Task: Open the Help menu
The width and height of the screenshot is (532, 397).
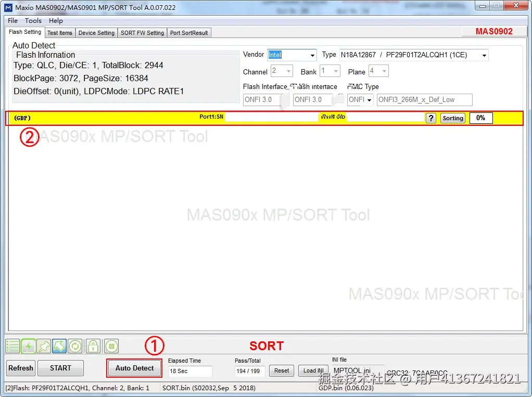Action: click(56, 21)
